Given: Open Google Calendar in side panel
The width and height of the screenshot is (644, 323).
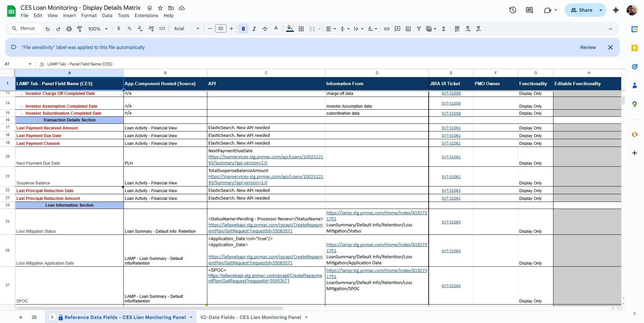Looking at the screenshot, I should tap(634, 29).
